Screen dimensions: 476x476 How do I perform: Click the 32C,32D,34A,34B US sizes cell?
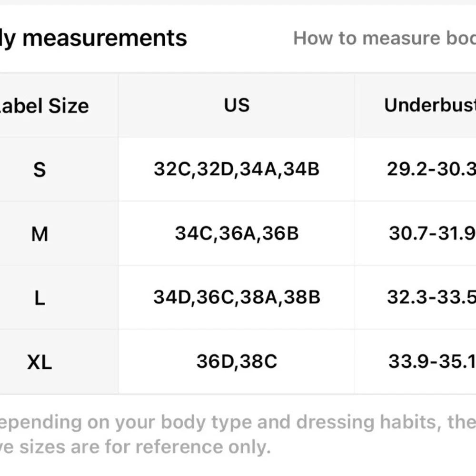(237, 169)
